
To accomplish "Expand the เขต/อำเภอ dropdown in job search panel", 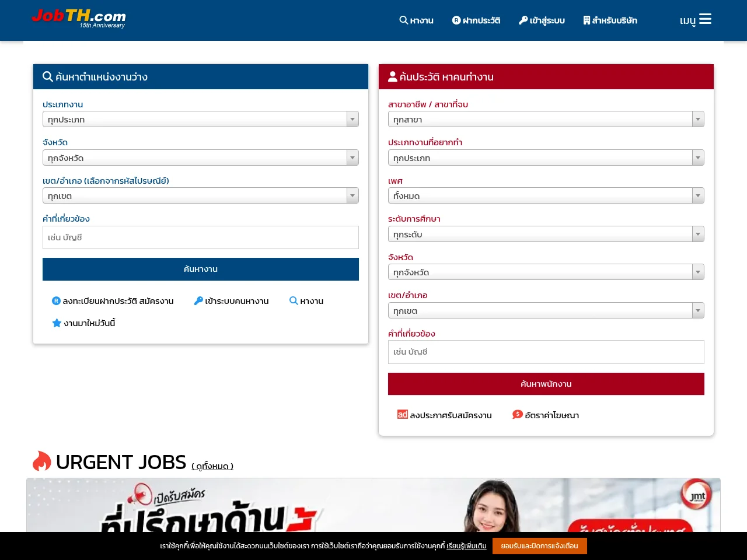I will [201, 195].
